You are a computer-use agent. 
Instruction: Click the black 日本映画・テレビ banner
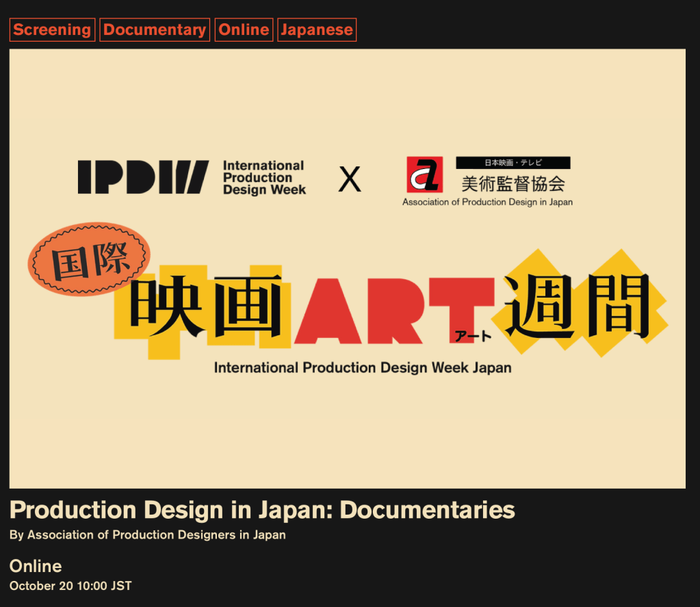[513, 163]
